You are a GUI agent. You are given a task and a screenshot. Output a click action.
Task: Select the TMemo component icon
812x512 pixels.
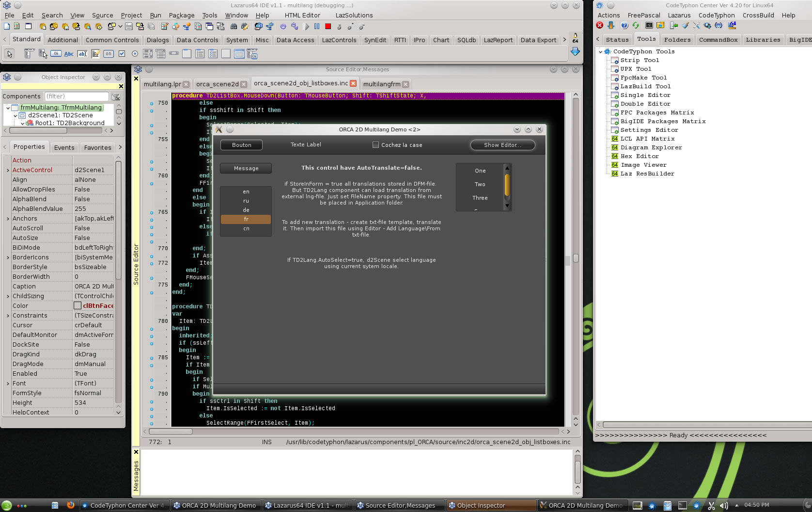(95, 54)
